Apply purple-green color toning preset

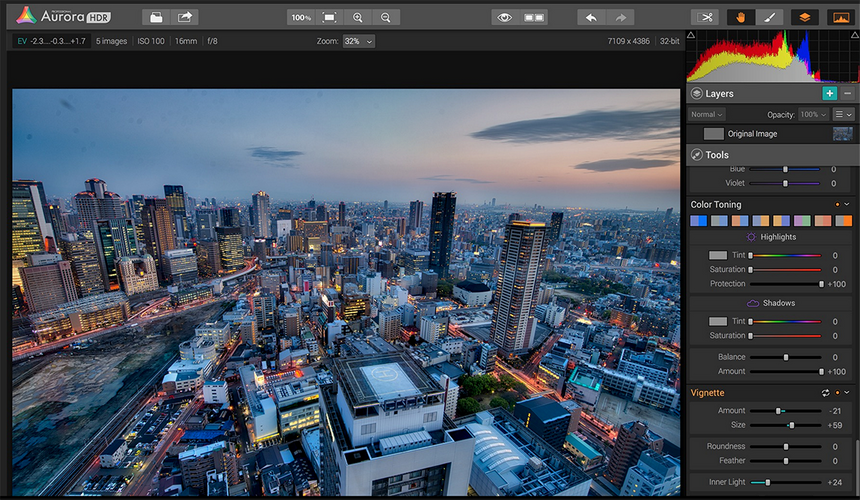pos(802,220)
